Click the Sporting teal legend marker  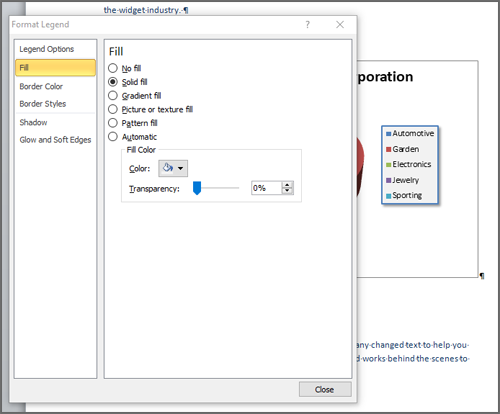pyautogui.click(x=388, y=196)
